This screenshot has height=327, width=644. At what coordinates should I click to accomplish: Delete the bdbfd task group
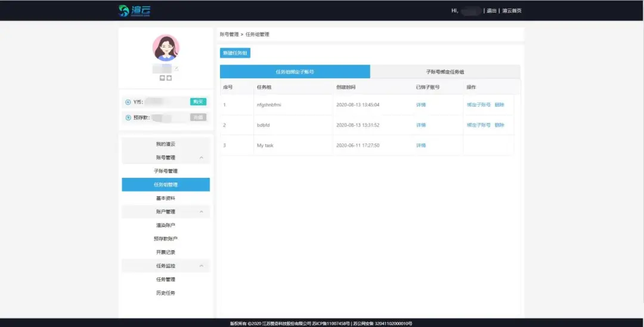pos(499,125)
